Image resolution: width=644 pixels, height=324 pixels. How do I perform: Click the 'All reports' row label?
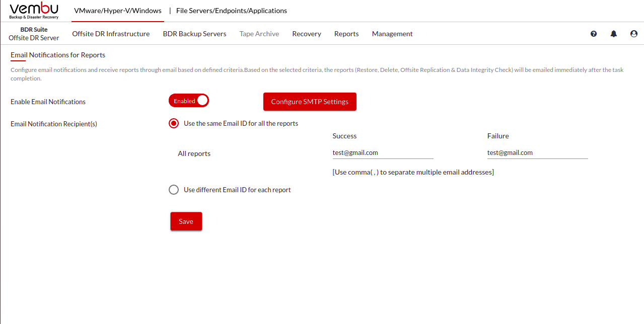(194, 153)
